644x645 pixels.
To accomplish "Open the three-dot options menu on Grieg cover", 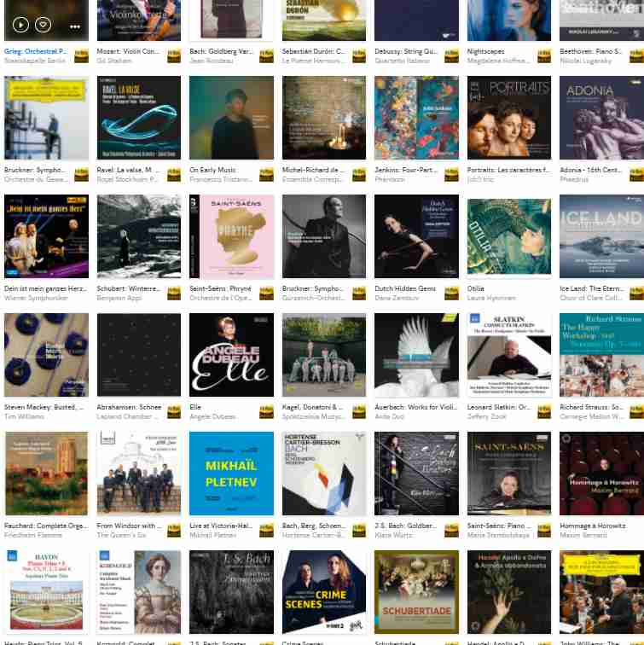I will [75, 26].
